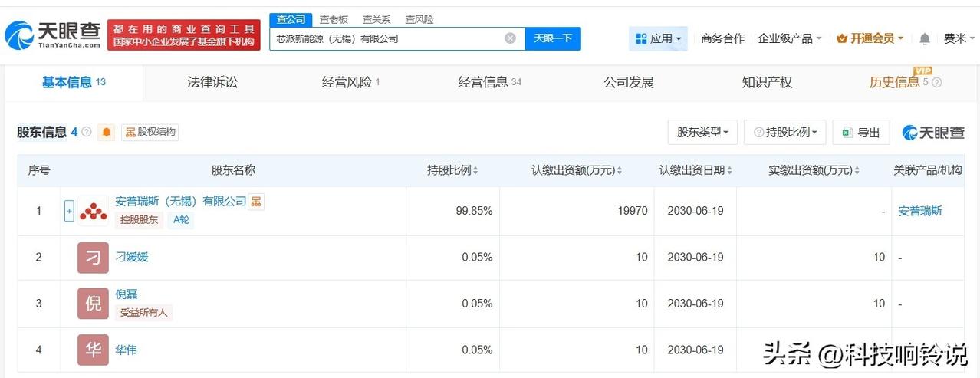Click the 安普瑞斯 red dots company logo
The image size is (980, 378).
93,211
